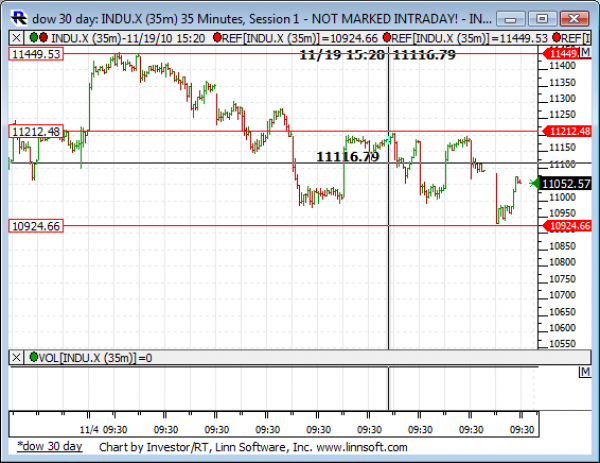Click the black 11052.57 last price tag
This screenshot has width=600, height=463.
(565, 184)
